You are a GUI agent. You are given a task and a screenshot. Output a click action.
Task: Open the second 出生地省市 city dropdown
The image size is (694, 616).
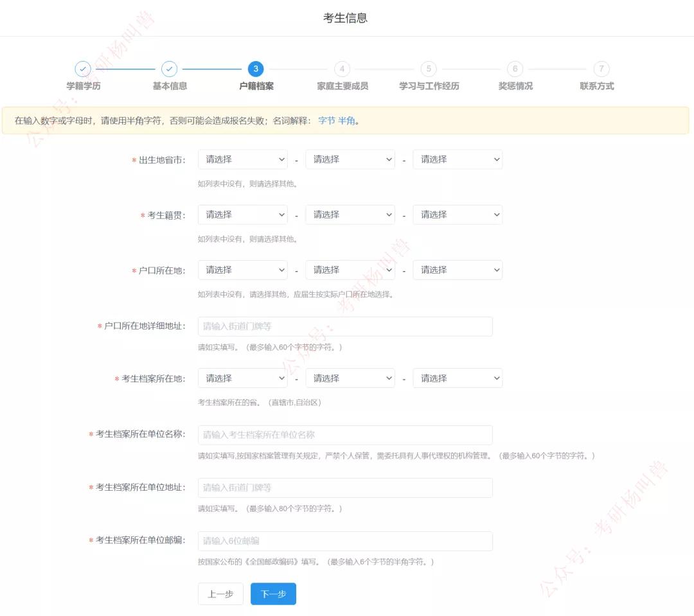[x=350, y=159]
